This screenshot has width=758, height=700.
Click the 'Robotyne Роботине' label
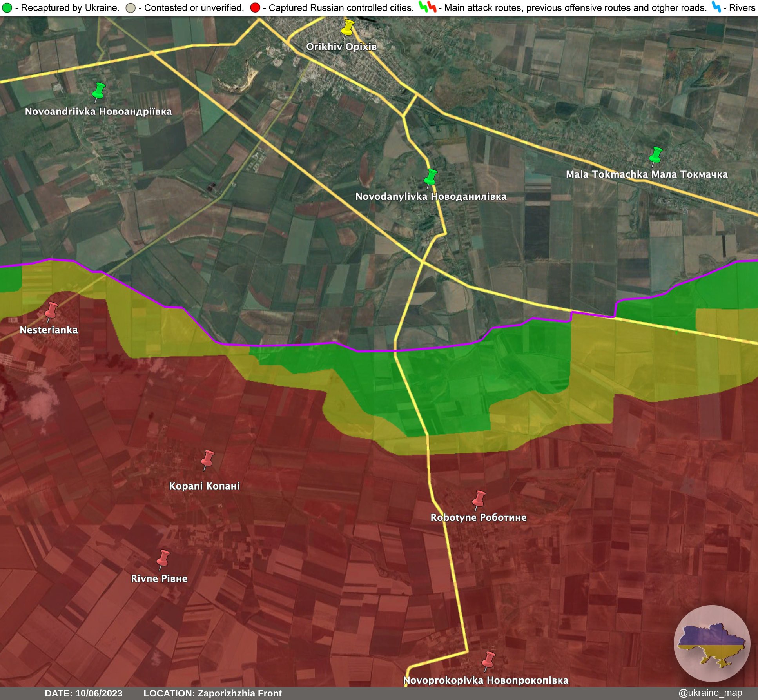(479, 517)
